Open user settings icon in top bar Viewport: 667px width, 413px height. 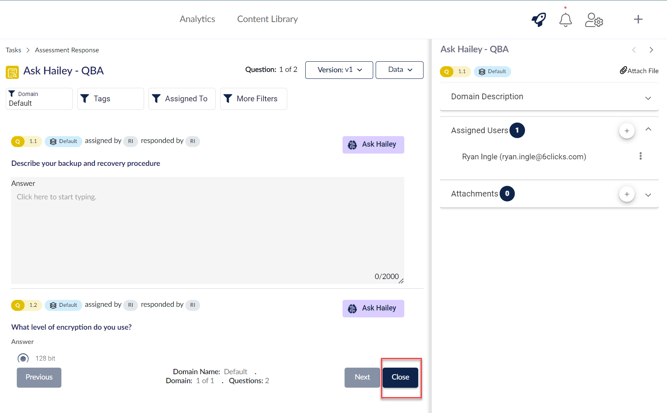[594, 19]
